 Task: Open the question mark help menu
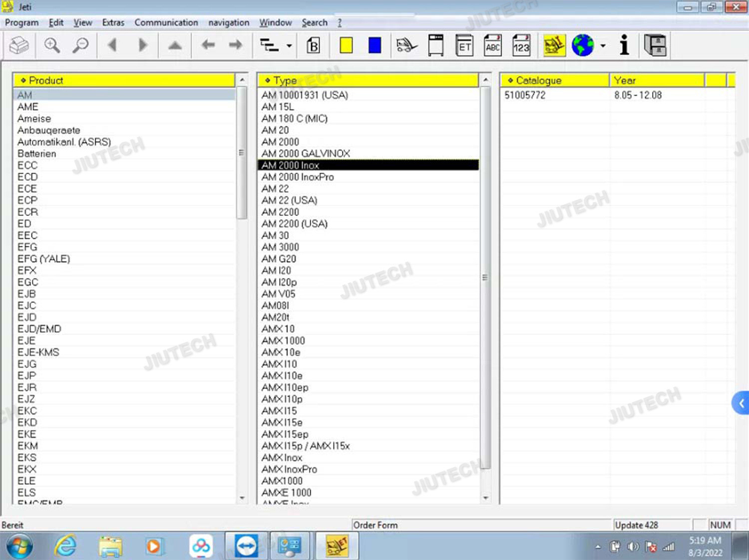(x=340, y=22)
